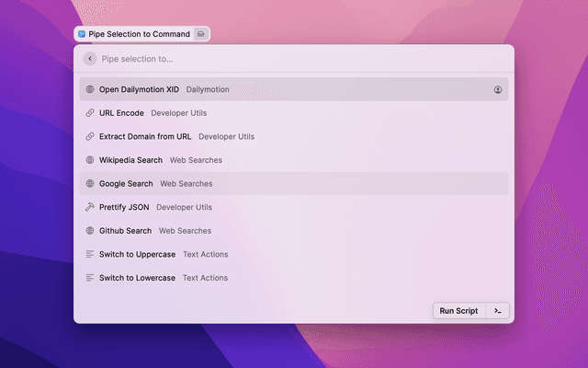Click the link icon next to Extract Domain from URL
Image resolution: width=588 pixels, height=368 pixels.
(90, 136)
